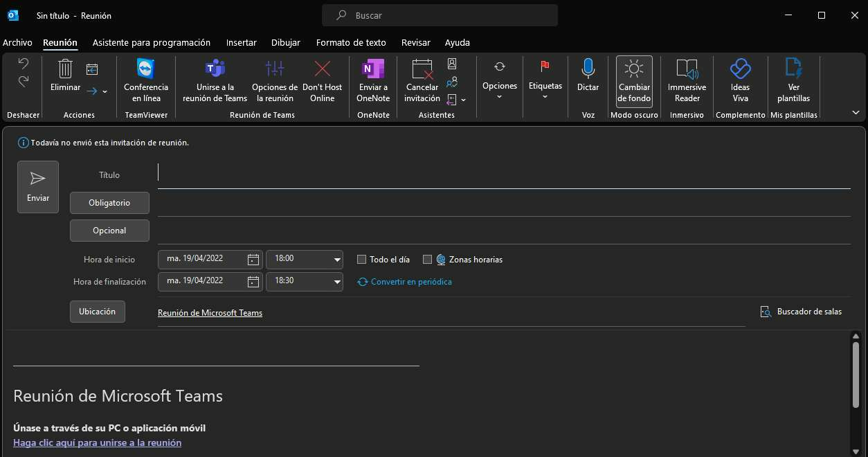Click the info icon beside the invitation notice

(24, 143)
